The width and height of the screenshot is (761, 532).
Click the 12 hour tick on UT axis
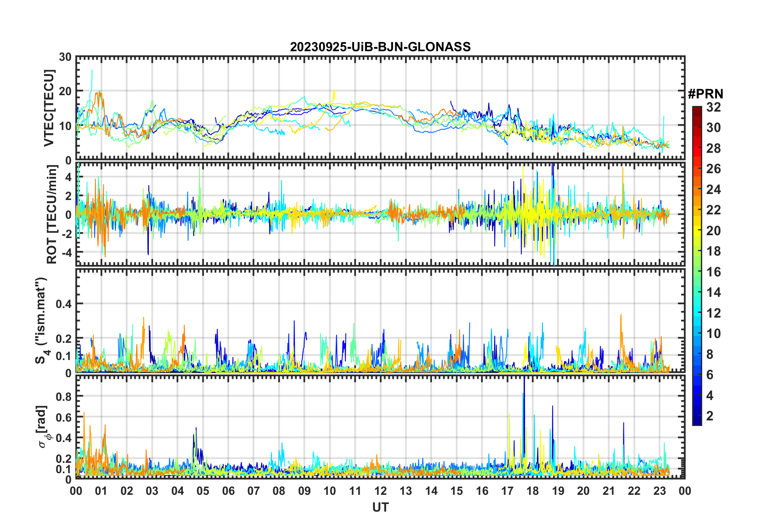380,491
